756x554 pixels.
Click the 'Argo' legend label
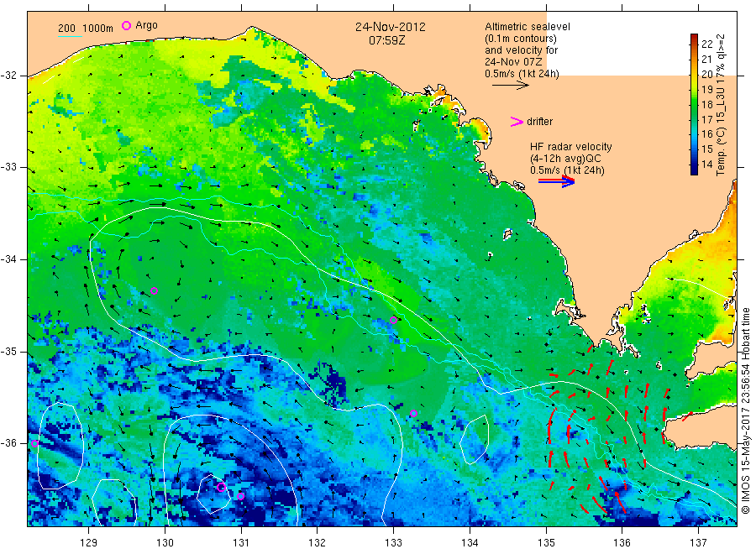click(x=146, y=25)
